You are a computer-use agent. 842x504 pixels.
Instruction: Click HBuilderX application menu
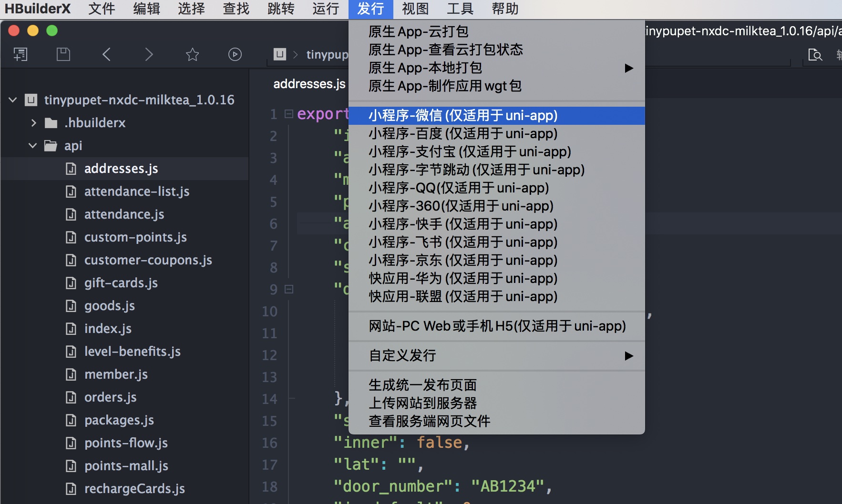(38, 9)
